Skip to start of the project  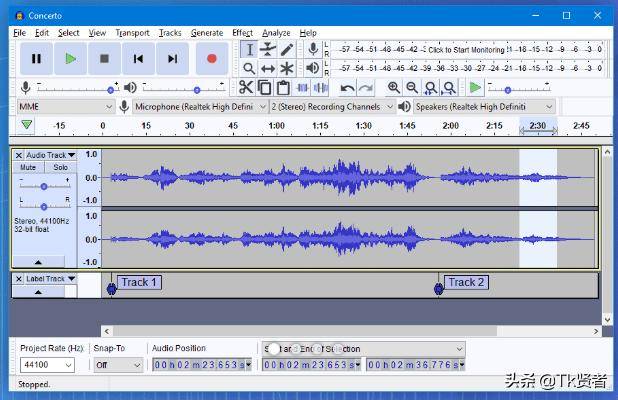point(138,59)
